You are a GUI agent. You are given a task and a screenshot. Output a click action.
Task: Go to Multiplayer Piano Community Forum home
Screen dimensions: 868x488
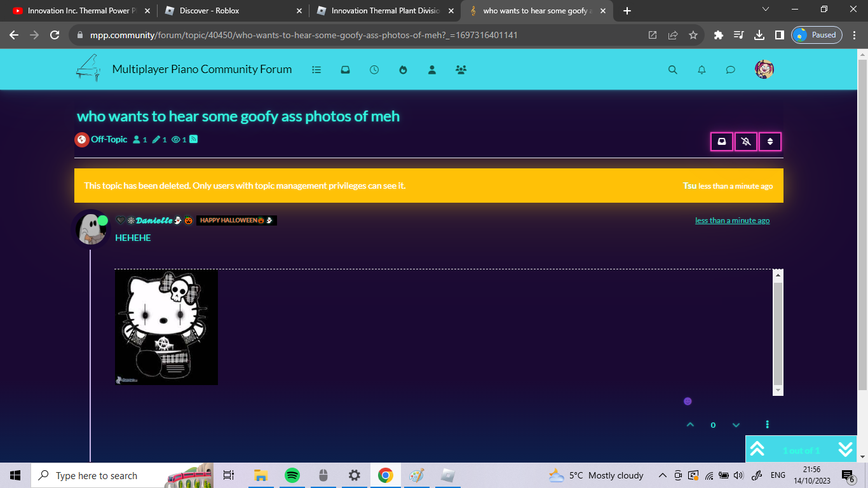202,69
